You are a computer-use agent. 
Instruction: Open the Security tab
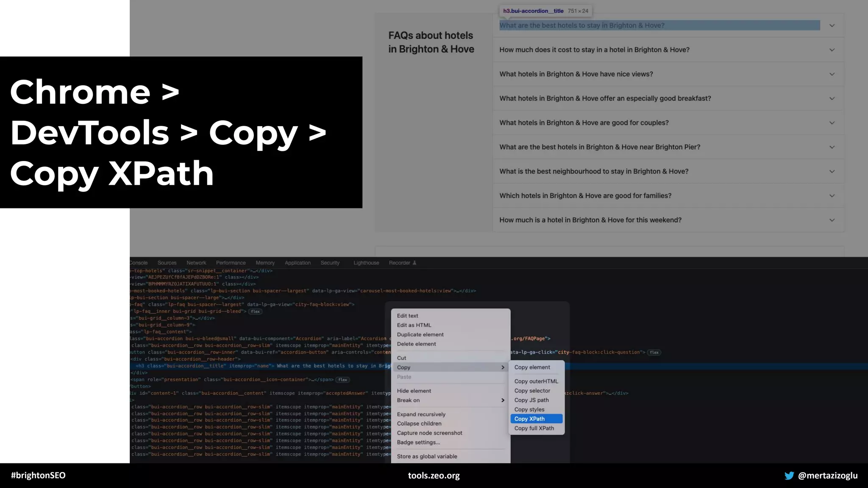(330, 263)
